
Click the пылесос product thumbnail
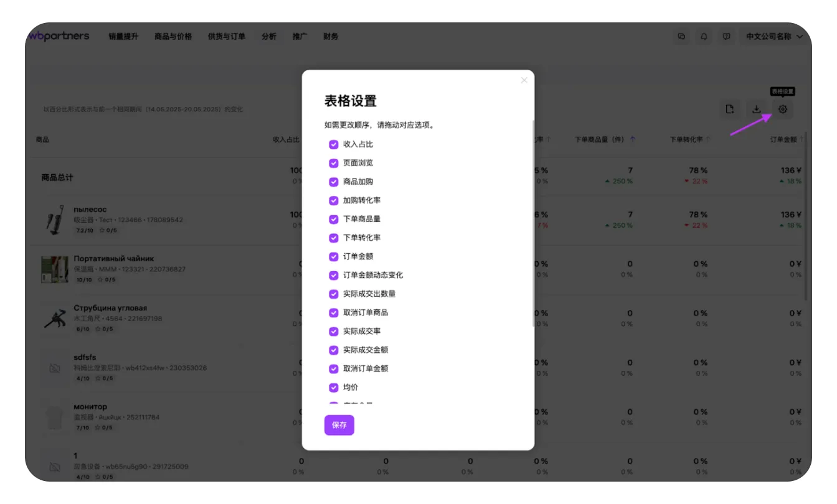point(54,218)
